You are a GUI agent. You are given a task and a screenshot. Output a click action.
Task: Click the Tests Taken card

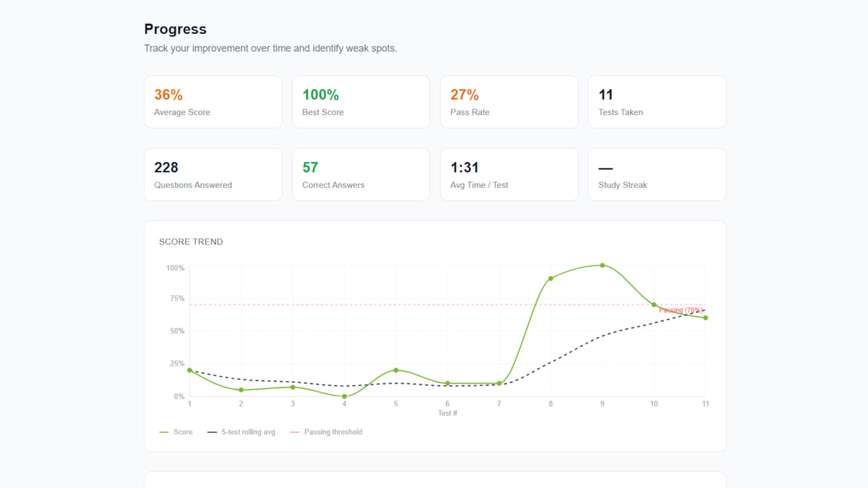pyautogui.click(x=657, y=102)
